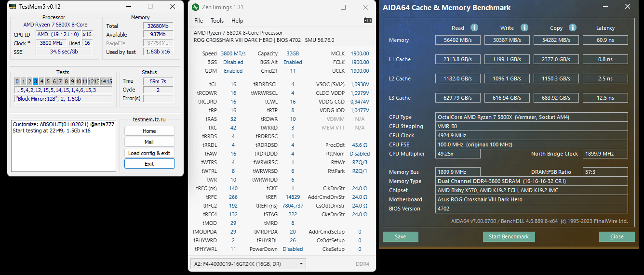Click the Cmd2T value 1T

click(x=293, y=71)
